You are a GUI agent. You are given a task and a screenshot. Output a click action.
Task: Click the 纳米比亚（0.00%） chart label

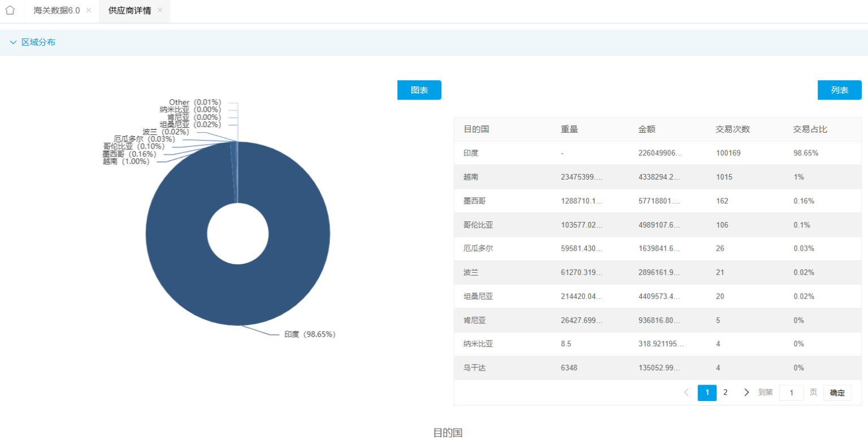click(x=190, y=110)
